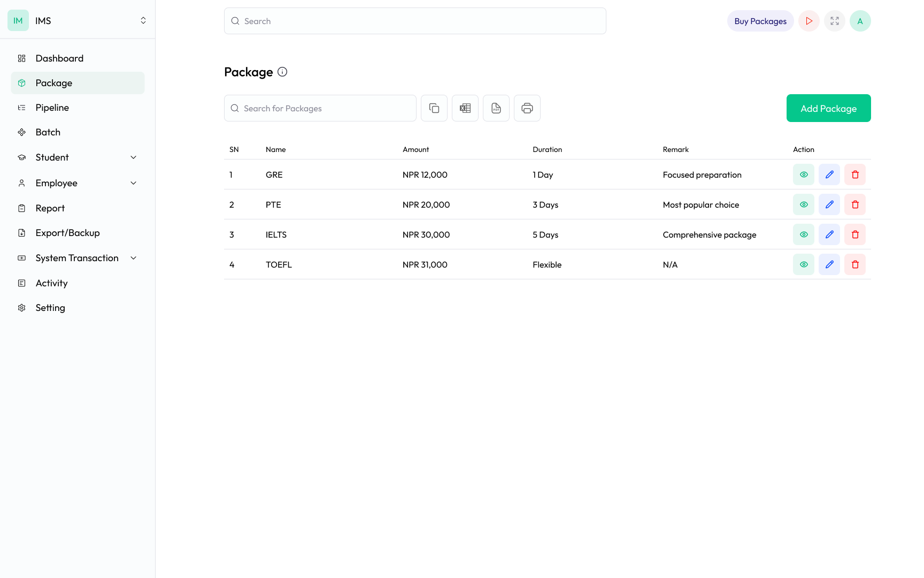The image size is (924, 578).
Task: Select System Transaction menu item
Action: (x=78, y=258)
